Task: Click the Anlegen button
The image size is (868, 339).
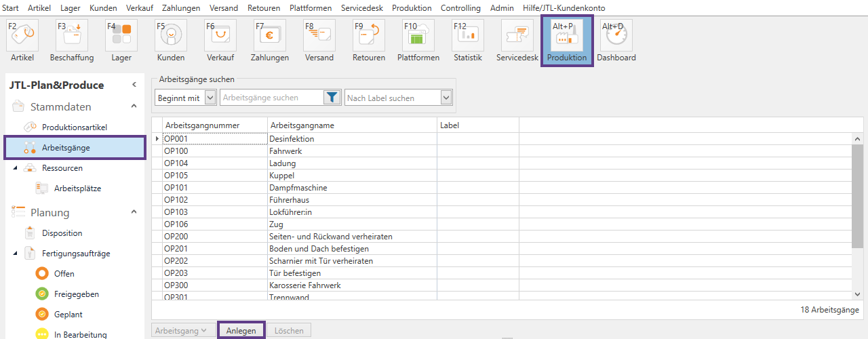Action: click(241, 330)
